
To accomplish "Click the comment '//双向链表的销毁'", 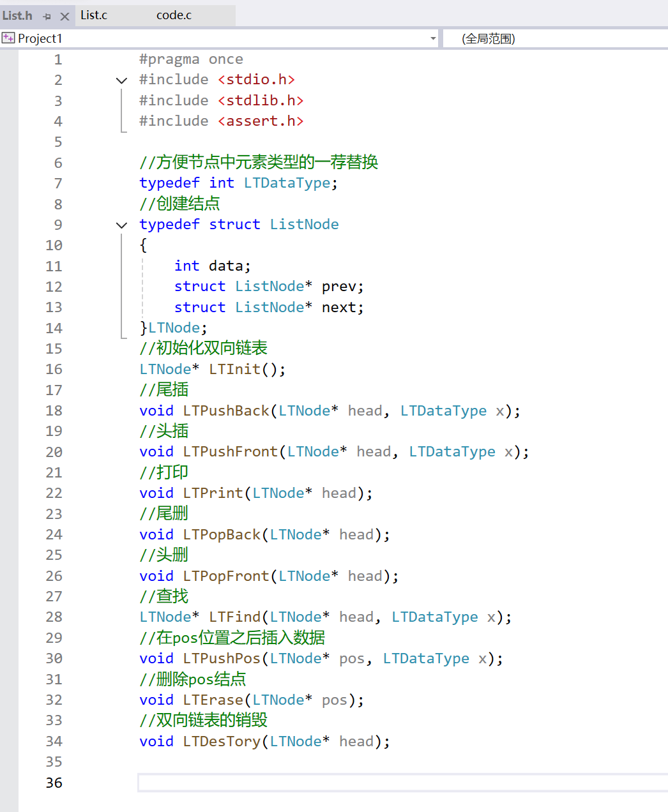I will tap(203, 720).
